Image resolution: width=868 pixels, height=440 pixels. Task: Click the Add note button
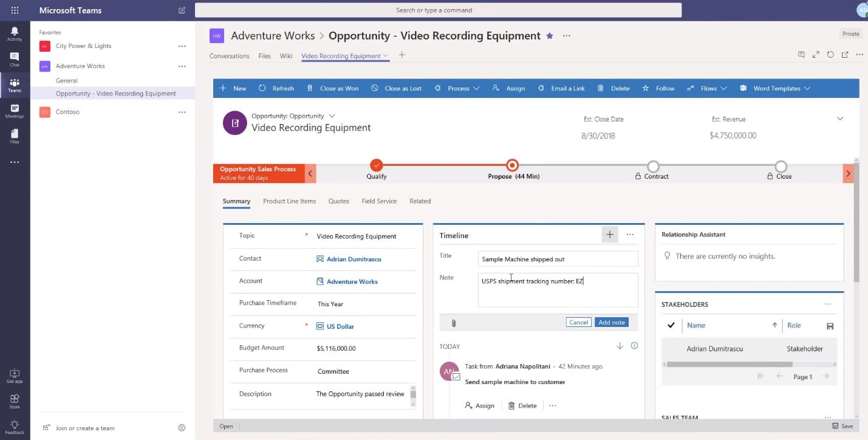(x=611, y=322)
